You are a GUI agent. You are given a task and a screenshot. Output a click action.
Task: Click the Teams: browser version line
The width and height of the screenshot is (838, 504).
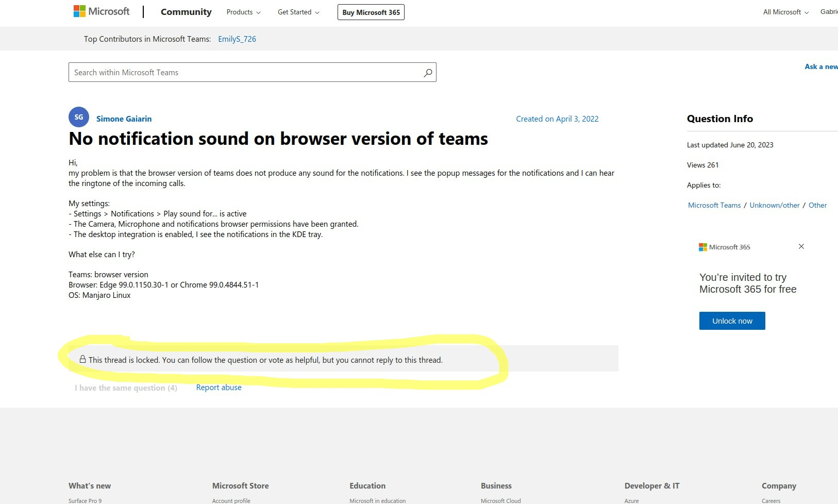click(108, 275)
